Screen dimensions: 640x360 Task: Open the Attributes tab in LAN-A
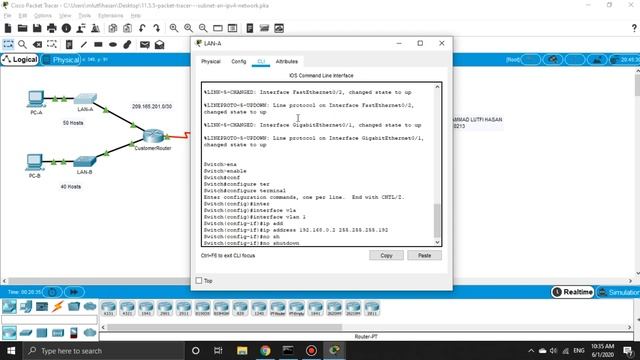coord(287,61)
